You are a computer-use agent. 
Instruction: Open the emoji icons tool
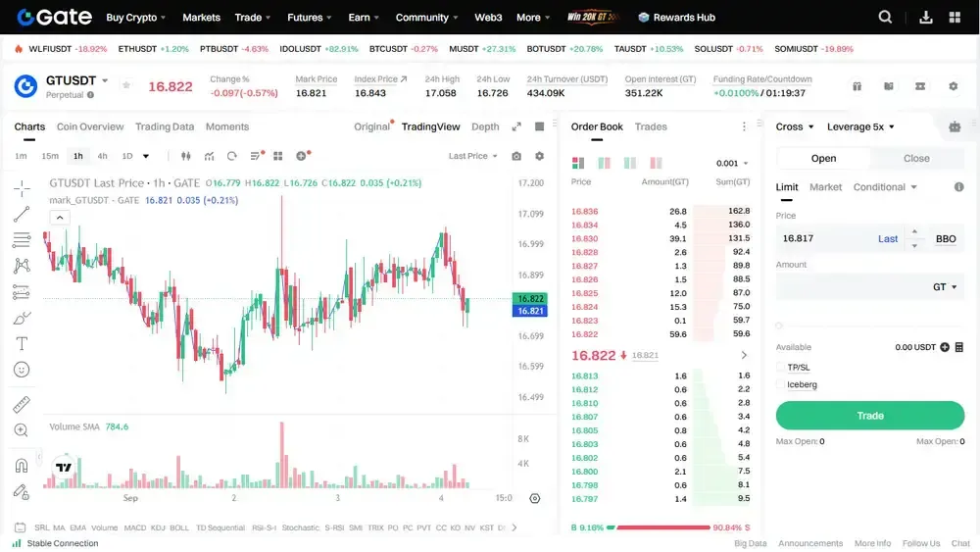point(22,370)
